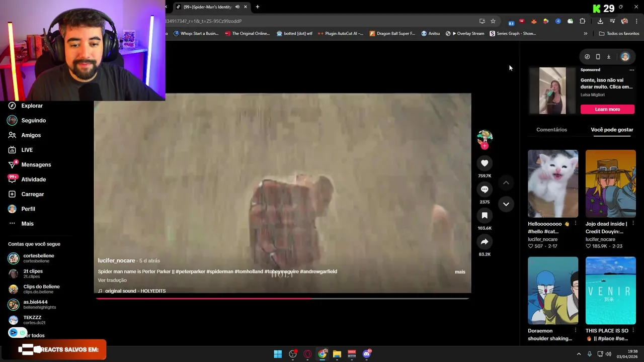644x362 pixels.
Task: Open comments via speech bubble icon
Action: tap(485, 189)
